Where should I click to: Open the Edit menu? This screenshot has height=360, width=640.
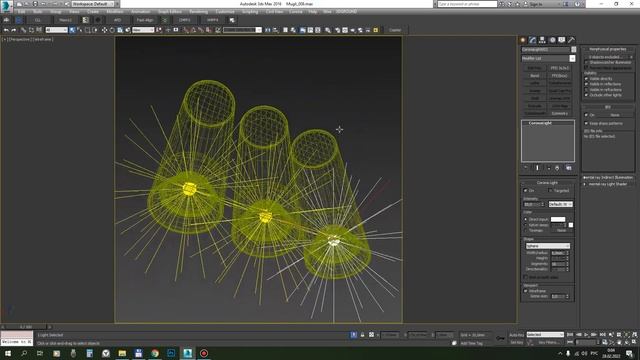pos(21,12)
